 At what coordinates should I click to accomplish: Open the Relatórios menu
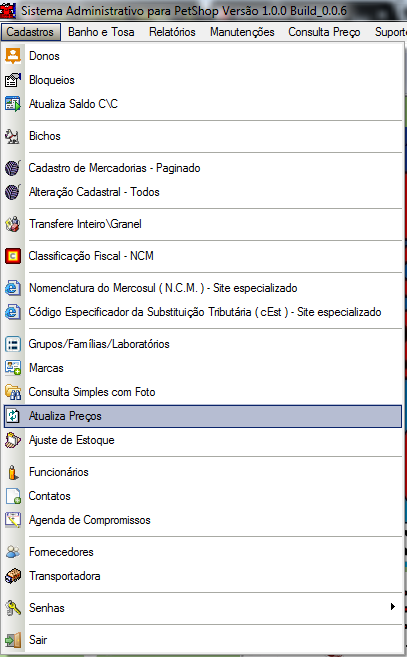coord(172,32)
